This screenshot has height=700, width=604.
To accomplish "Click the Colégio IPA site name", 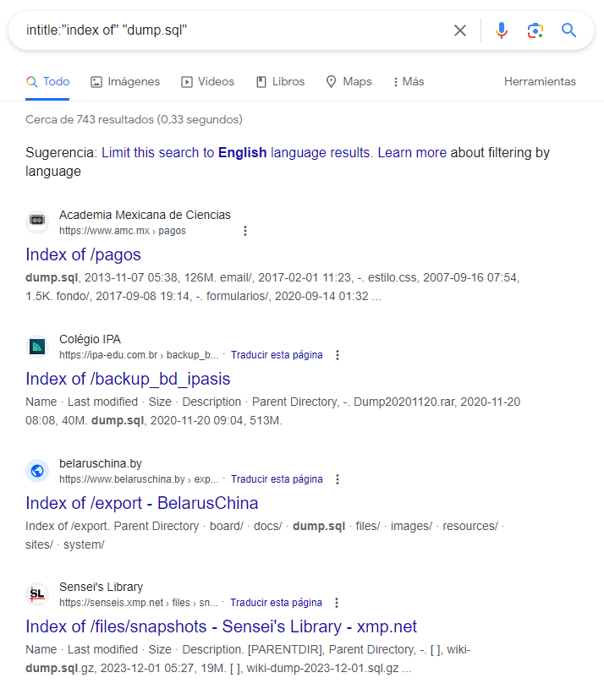I will pos(90,339).
